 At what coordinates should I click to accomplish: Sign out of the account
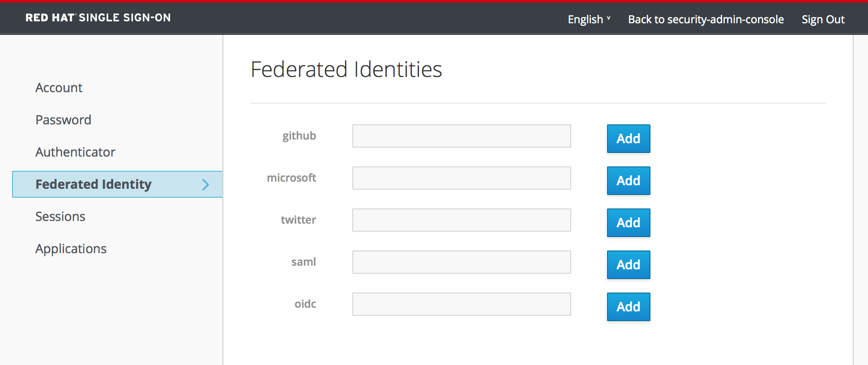(822, 20)
